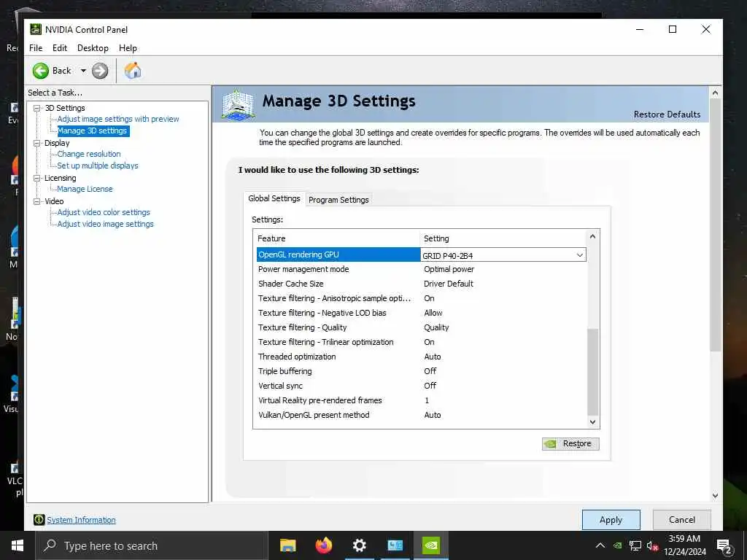Click the NVIDIA Control Panel taskbar icon
This screenshot has width=747, height=560.
click(x=431, y=545)
